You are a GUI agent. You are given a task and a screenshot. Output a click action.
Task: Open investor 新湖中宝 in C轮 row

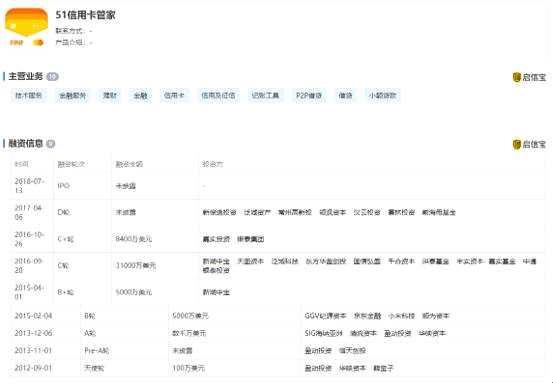tap(216, 261)
